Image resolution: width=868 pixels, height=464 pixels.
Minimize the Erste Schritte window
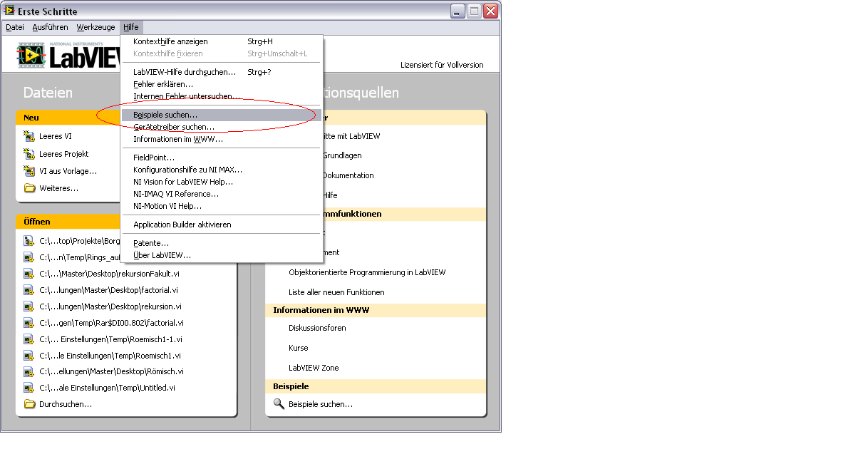tap(458, 11)
